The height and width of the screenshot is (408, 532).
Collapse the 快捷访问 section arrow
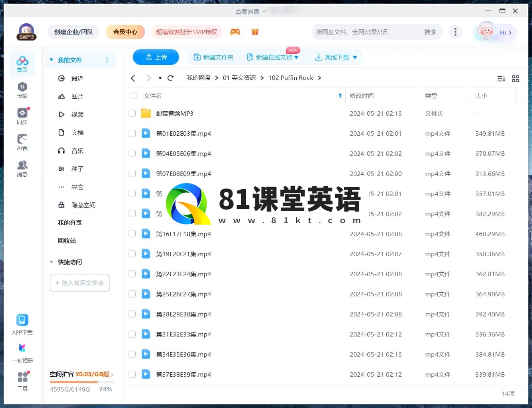point(51,262)
